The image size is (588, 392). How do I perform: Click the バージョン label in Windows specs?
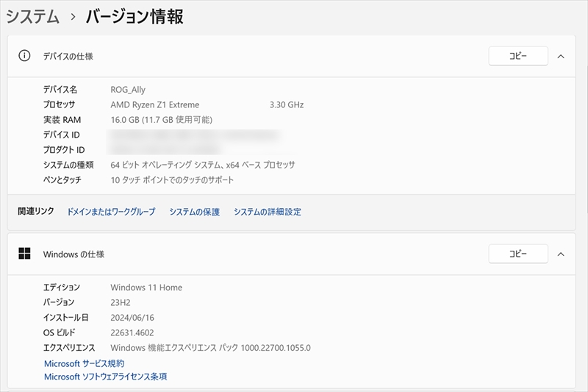tap(59, 302)
